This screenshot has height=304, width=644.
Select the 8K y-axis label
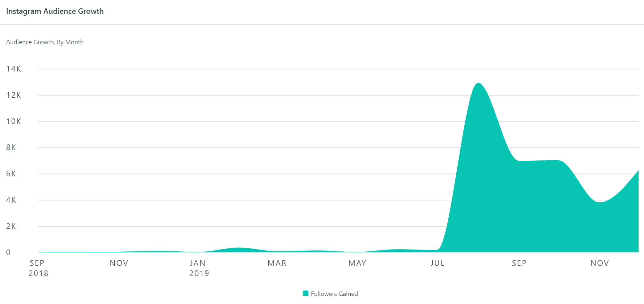pos(11,148)
